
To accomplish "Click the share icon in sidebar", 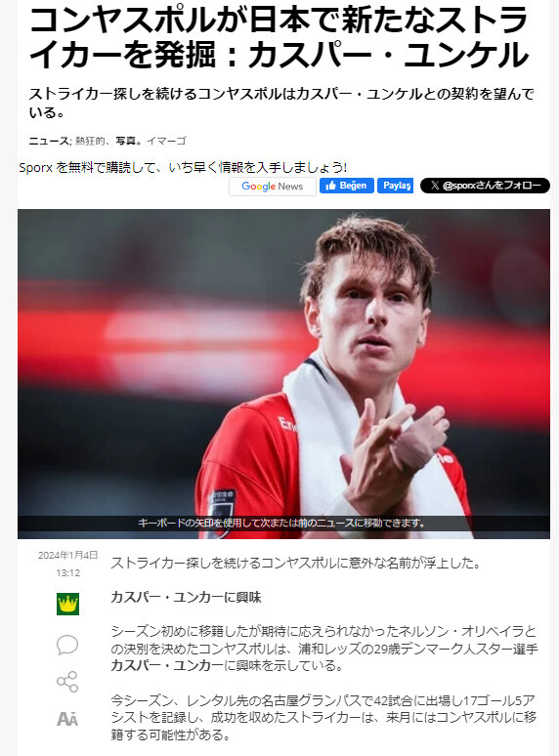I will (x=67, y=681).
